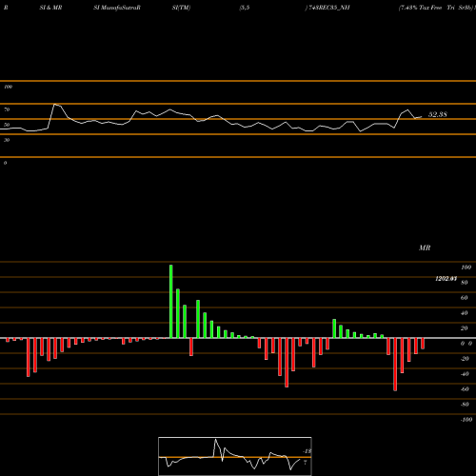Click the 'SI & MR' header text
The height and width of the screenshot is (476, 476).
click(x=50, y=8)
